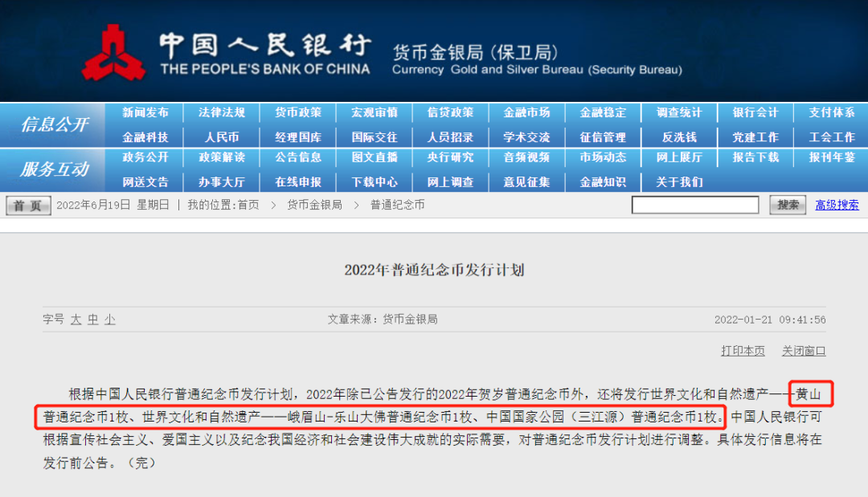Click article title 2022年普通纪念币发行计划
Viewport: 868px width, 497px height.
[434, 270]
